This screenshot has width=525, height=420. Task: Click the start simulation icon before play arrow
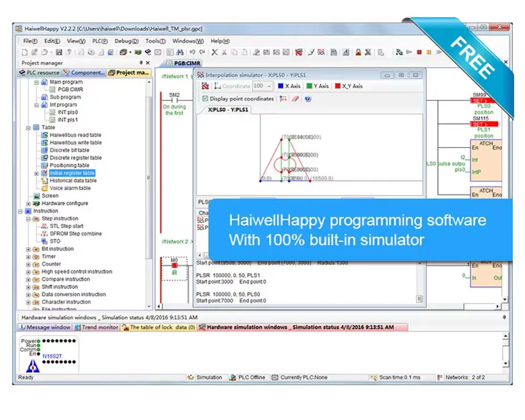399,52
